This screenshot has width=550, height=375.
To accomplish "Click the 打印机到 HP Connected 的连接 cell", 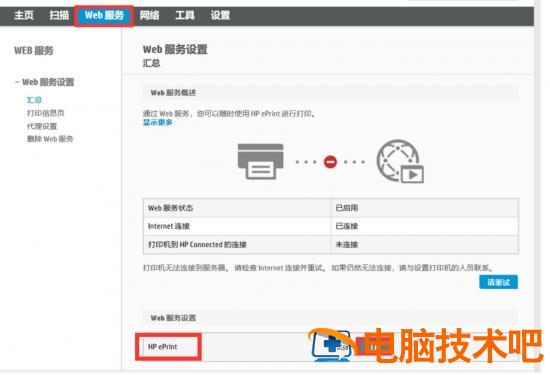I will 237,245.
